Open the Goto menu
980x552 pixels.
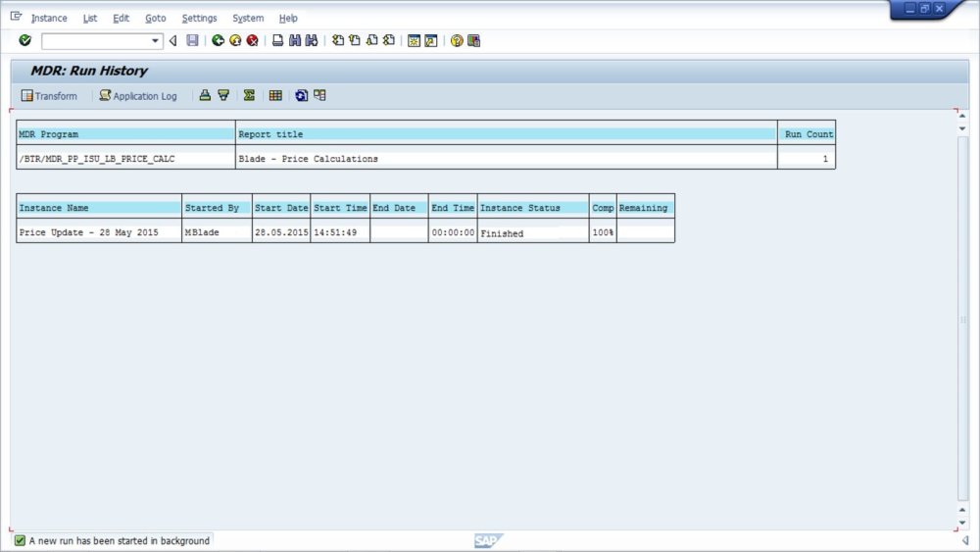coord(156,18)
